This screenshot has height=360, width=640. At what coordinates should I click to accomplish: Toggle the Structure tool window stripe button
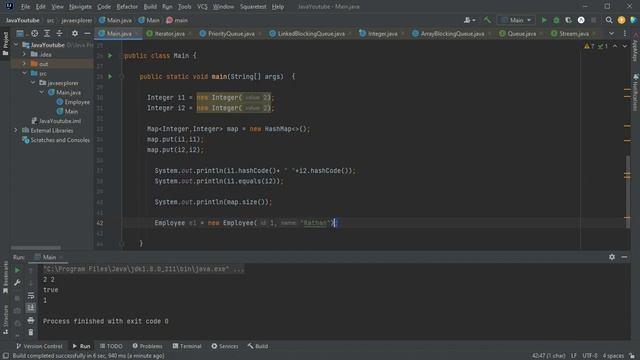pyautogui.click(x=5, y=320)
